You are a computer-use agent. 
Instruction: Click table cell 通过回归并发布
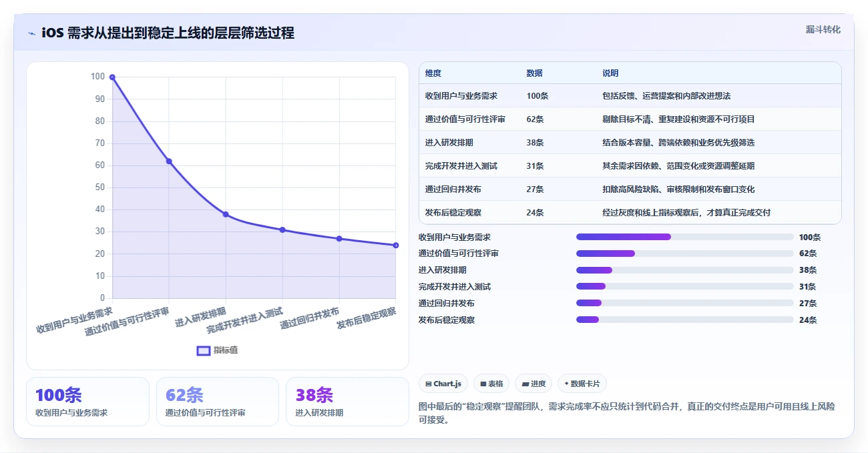click(x=453, y=189)
